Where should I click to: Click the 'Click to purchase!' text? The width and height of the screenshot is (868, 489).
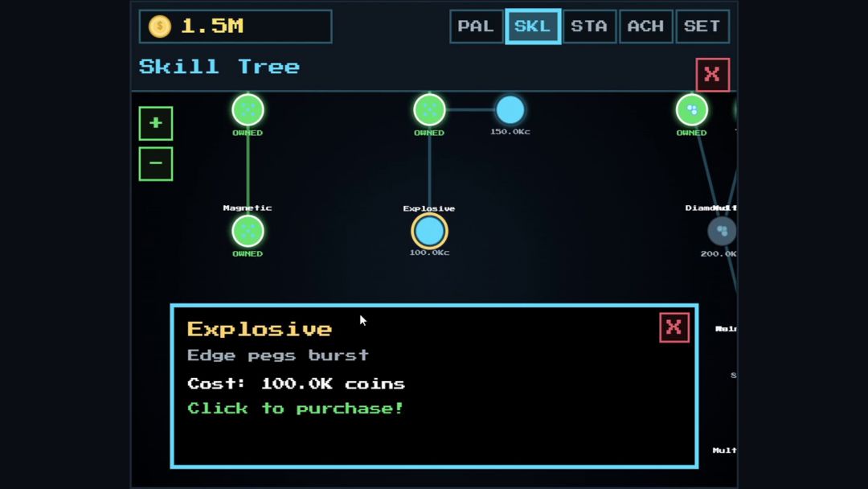click(x=296, y=409)
